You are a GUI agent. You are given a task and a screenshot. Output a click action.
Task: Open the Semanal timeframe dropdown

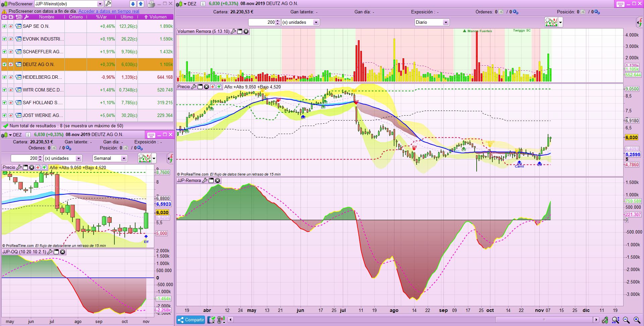click(124, 158)
